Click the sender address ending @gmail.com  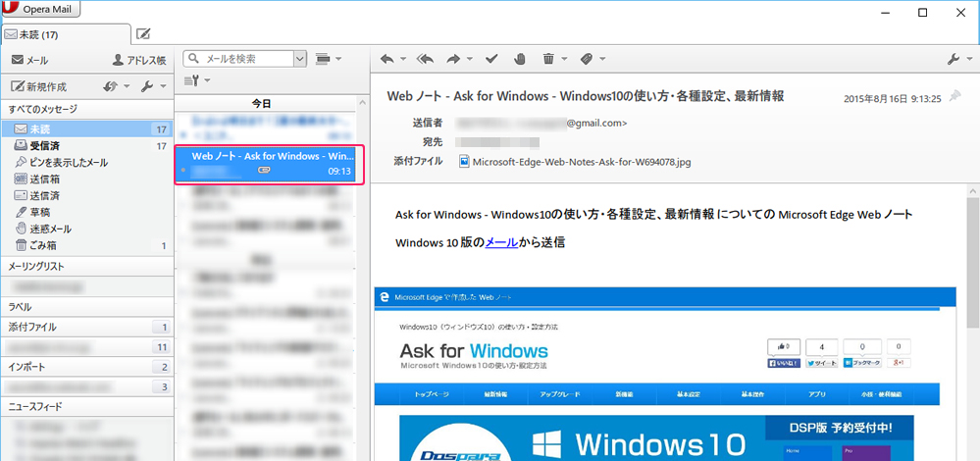click(541, 123)
